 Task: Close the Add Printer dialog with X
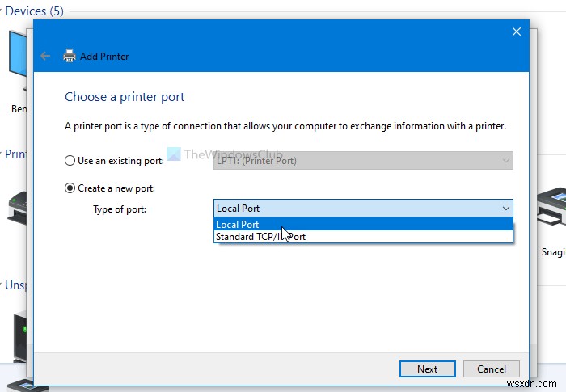516,32
